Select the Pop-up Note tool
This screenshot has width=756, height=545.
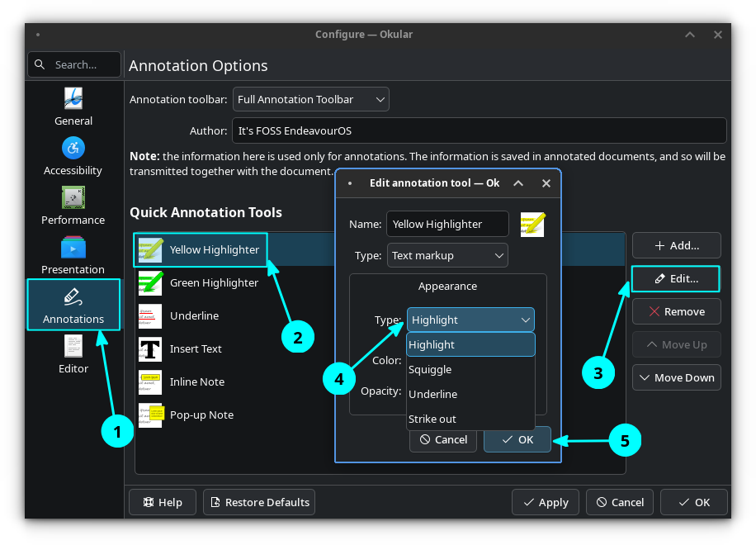click(x=201, y=415)
